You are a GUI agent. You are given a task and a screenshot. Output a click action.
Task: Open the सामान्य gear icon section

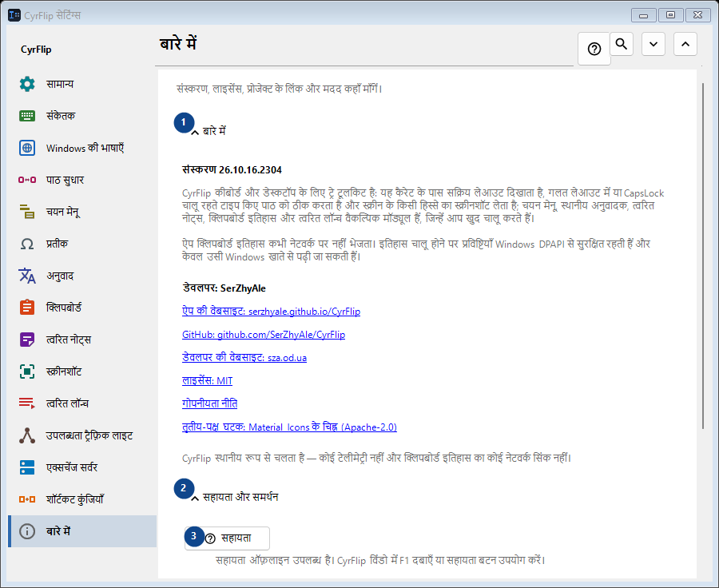coord(27,84)
